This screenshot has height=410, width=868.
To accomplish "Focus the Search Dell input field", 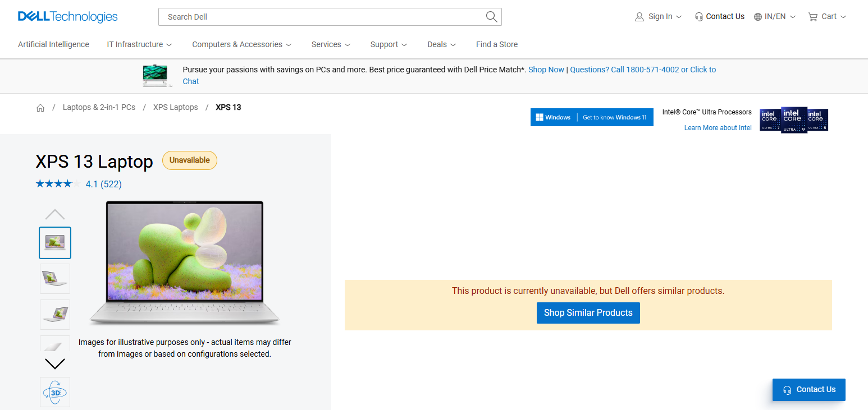I will pyautogui.click(x=322, y=17).
